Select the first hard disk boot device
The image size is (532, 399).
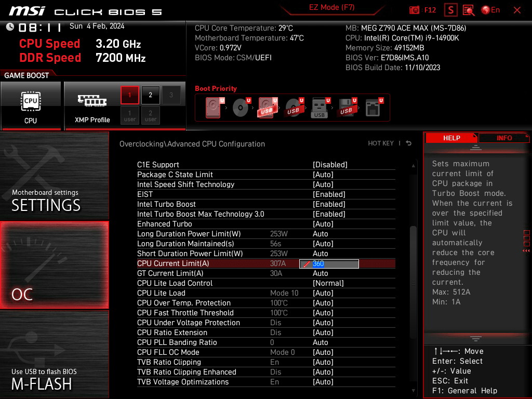(215, 108)
